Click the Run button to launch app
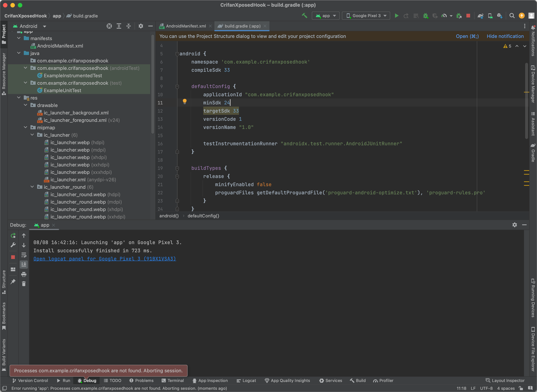The image size is (537, 392). pyautogui.click(x=397, y=16)
